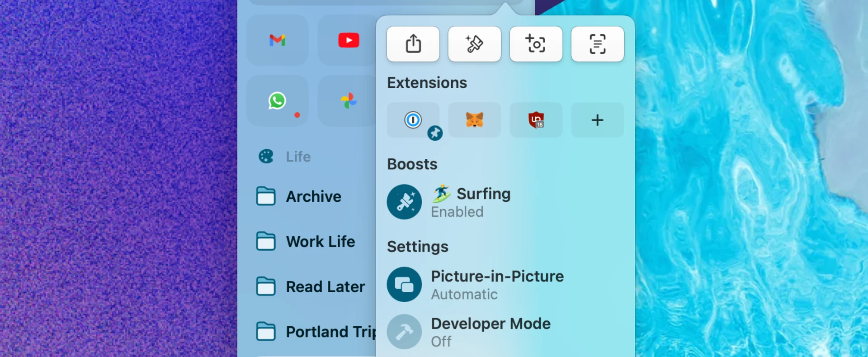Toggle Developer Mode hammer icon
The image size is (868, 357).
(404, 332)
